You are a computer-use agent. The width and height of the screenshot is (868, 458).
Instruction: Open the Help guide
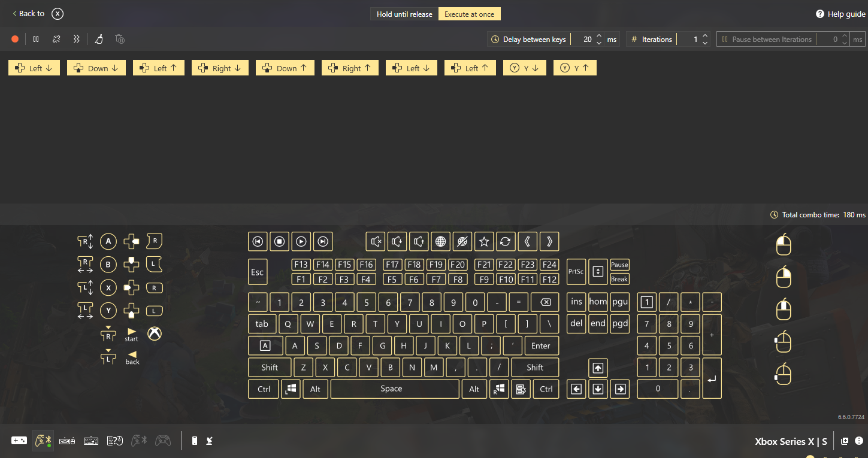tap(840, 14)
